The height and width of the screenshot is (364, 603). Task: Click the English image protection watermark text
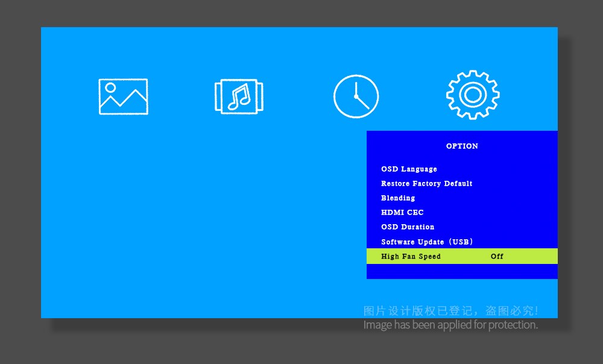(x=450, y=325)
